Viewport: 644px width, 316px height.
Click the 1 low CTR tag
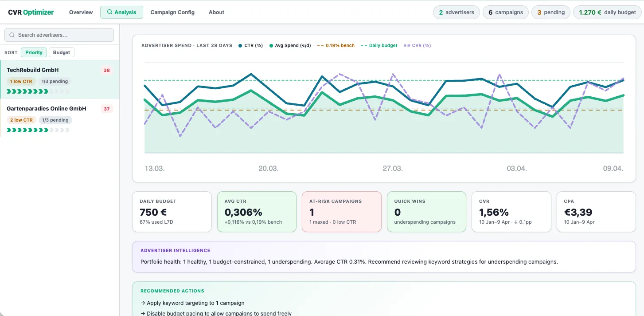21,82
